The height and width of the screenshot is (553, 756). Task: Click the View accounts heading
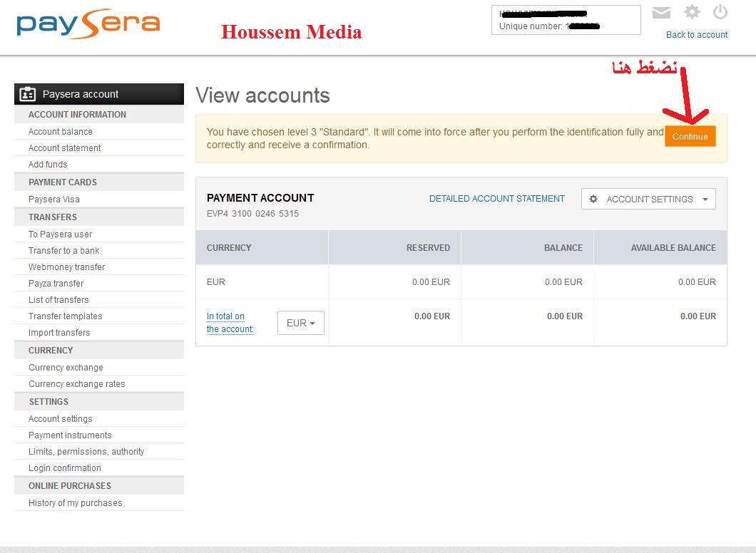click(262, 95)
